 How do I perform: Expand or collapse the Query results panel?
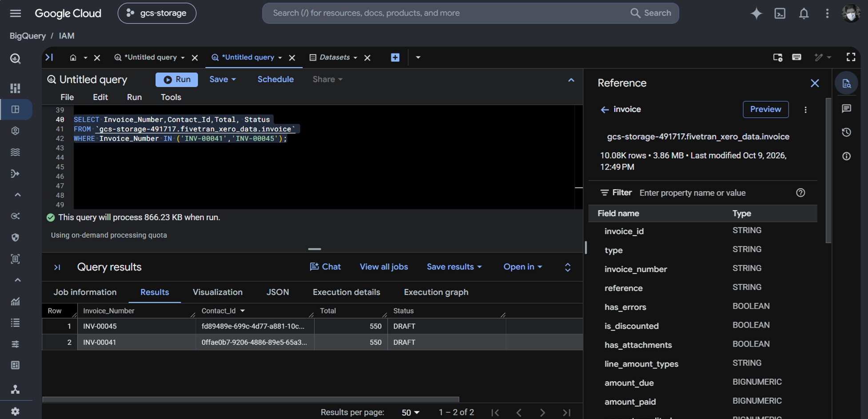coord(568,267)
